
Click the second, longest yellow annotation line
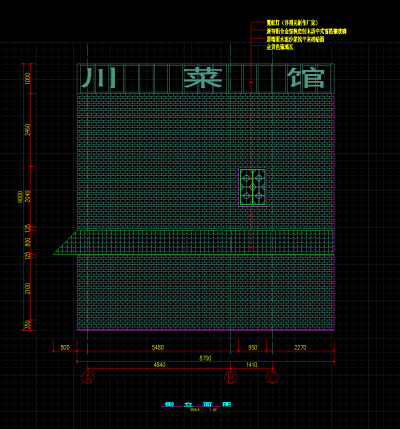(306, 31)
